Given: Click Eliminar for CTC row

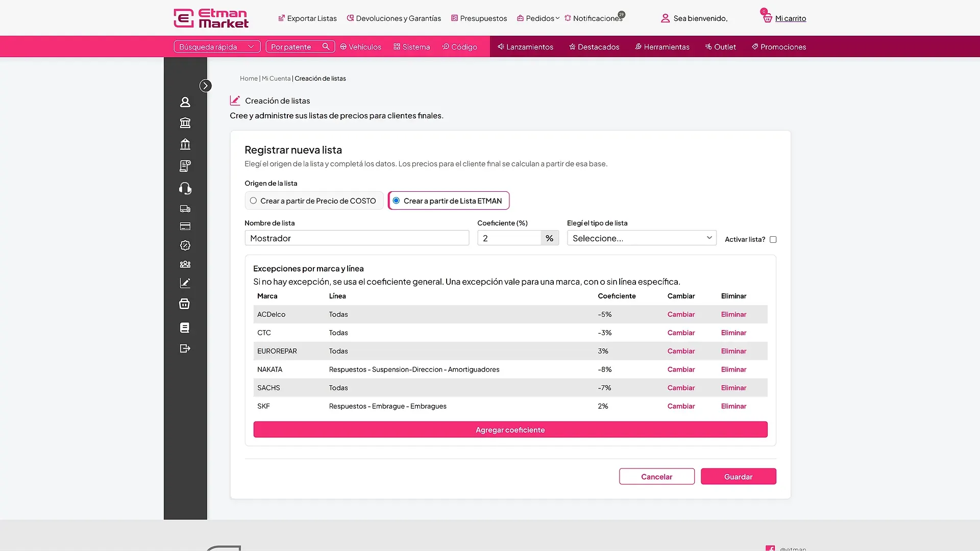Looking at the screenshot, I should [x=733, y=333].
